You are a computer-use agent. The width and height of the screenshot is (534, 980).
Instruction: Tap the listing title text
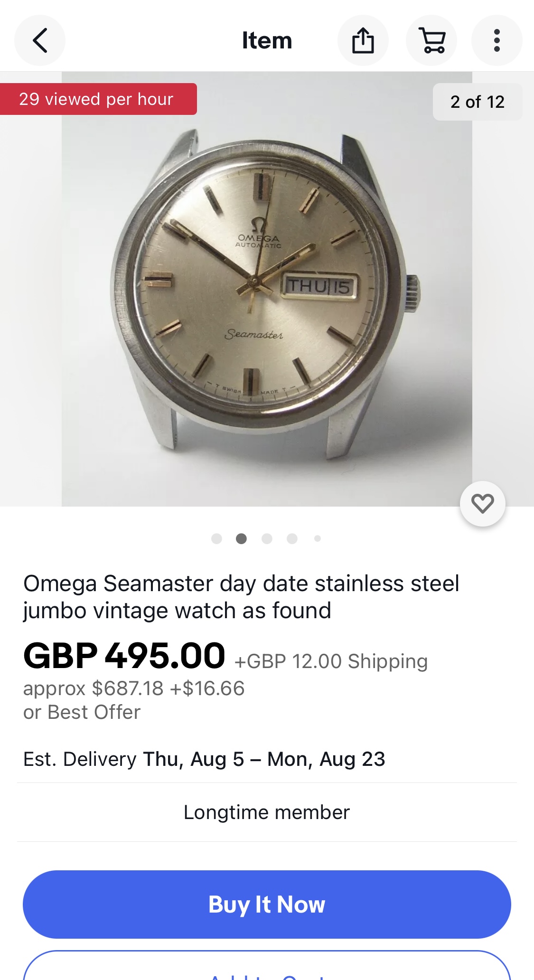tap(241, 597)
